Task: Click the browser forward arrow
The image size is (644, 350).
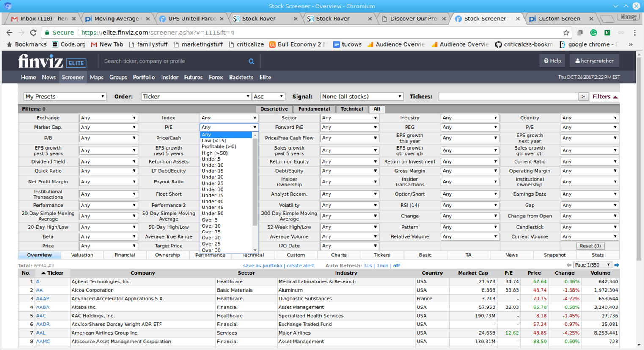Action: click(x=21, y=33)
